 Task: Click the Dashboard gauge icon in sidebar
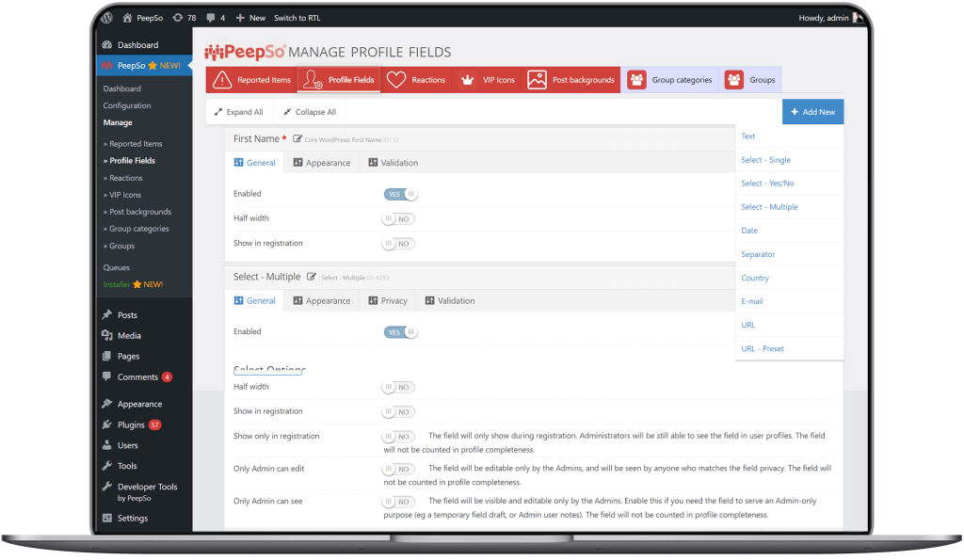point(107,45)
